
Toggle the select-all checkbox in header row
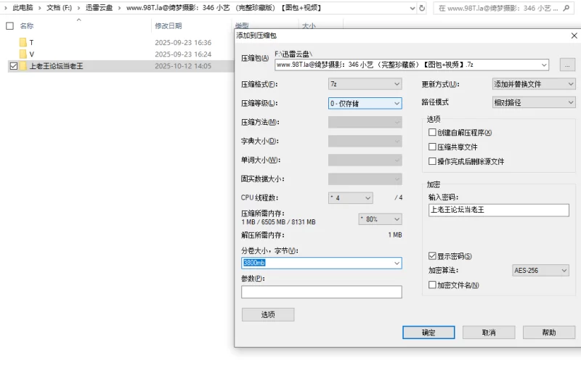point(9,25)
